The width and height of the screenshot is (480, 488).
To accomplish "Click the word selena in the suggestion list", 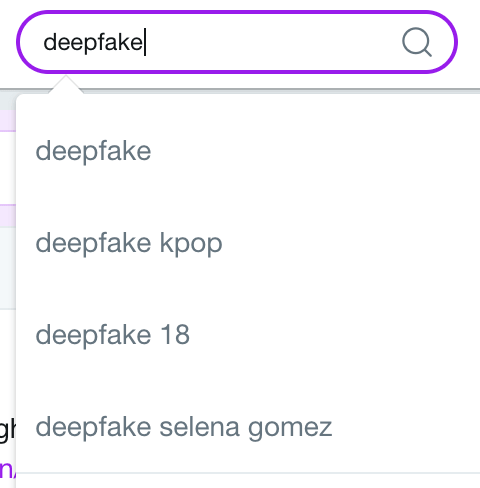I will click(199, 427).
